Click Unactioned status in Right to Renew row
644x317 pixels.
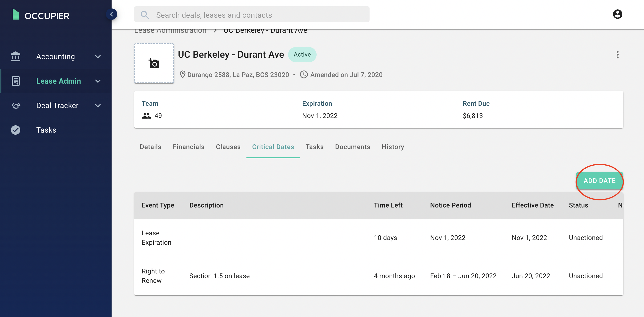(585, 276)
